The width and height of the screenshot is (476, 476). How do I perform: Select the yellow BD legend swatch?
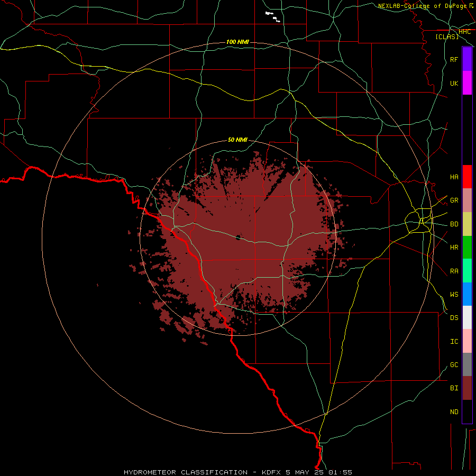point(467,224)
